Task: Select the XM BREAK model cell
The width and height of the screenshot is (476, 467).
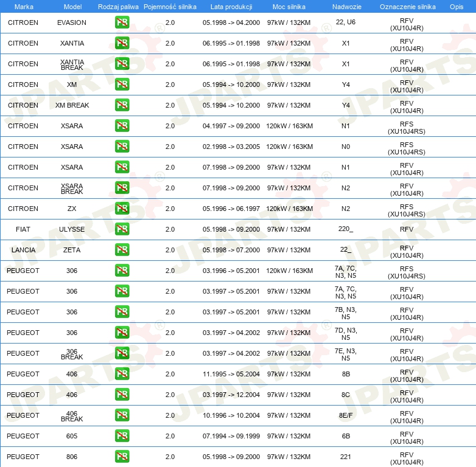Action: (x=72, y=105)
